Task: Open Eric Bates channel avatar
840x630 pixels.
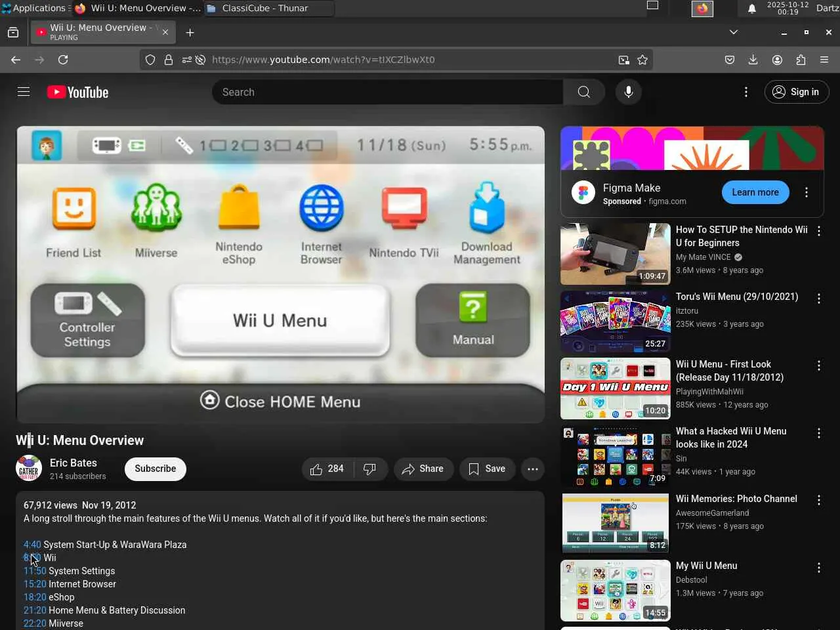Action: [x=29, y=469]
